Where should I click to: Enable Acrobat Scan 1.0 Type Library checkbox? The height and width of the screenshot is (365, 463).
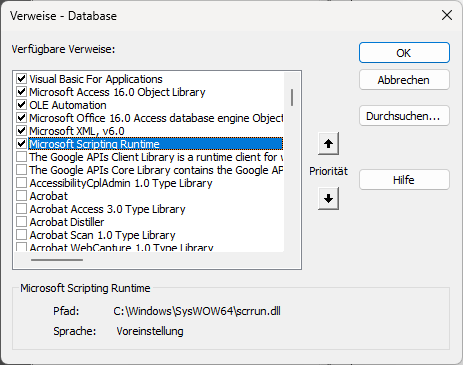tap(22, 235)
